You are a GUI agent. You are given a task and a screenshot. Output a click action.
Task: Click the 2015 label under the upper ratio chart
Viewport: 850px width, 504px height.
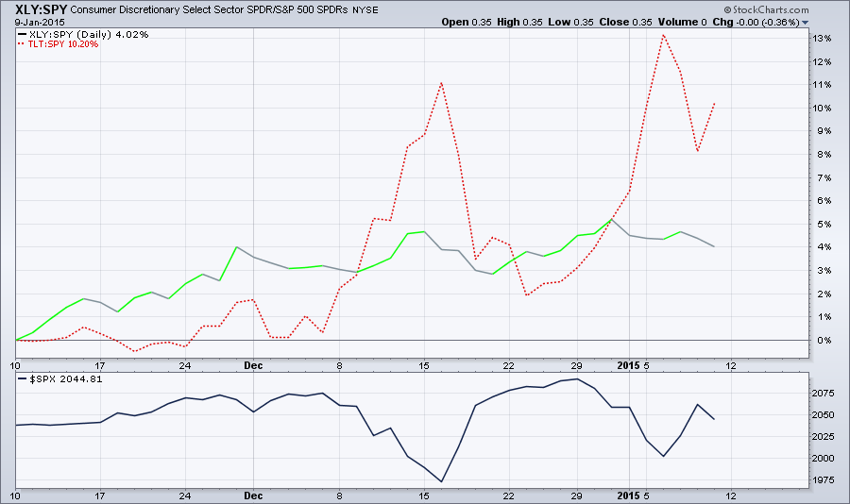click(x=628, y=366)
